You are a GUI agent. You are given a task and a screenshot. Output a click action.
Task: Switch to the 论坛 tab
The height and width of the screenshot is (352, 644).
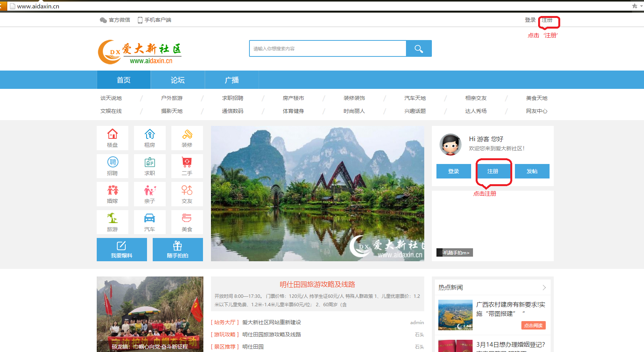point(177,80)
